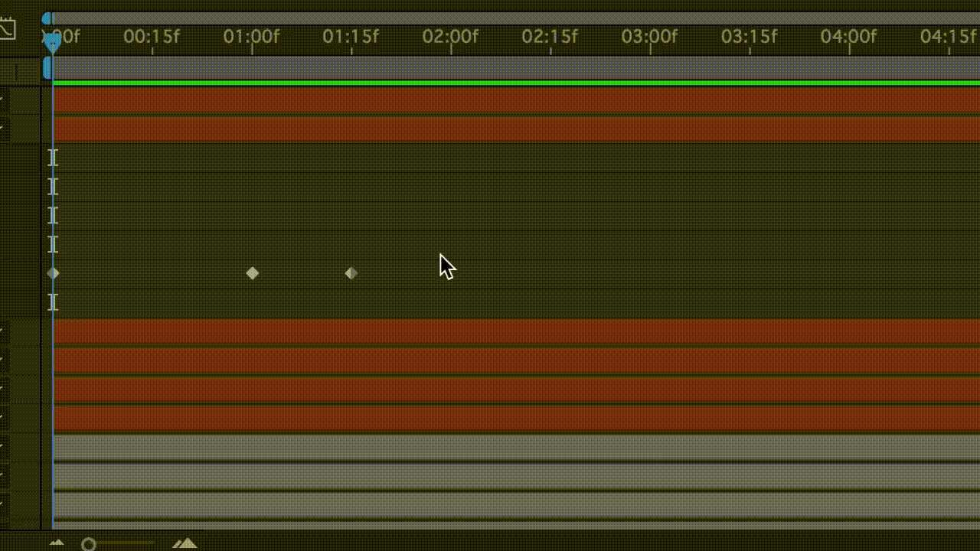
Task: Click the work area start handle
Action: 47,67
